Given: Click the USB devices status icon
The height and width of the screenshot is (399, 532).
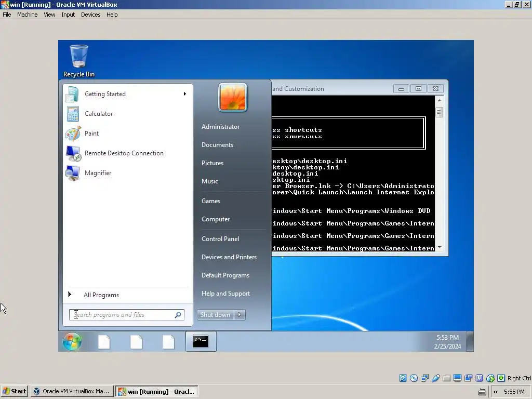Looking at the screenshot, I should click(x=436, y=378).
